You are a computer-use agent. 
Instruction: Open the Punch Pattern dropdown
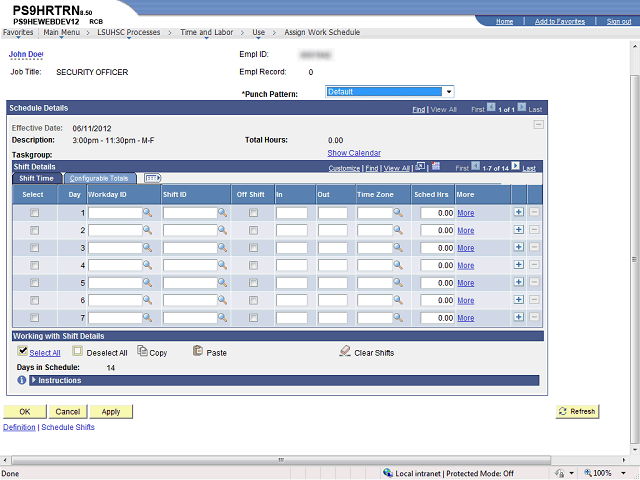(449, 91)
